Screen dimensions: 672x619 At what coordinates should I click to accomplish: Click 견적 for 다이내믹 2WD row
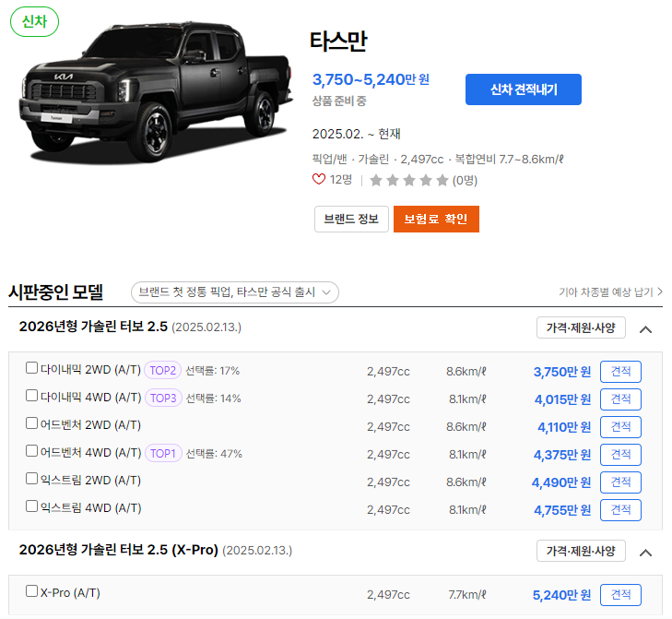[x=620, y=372]
